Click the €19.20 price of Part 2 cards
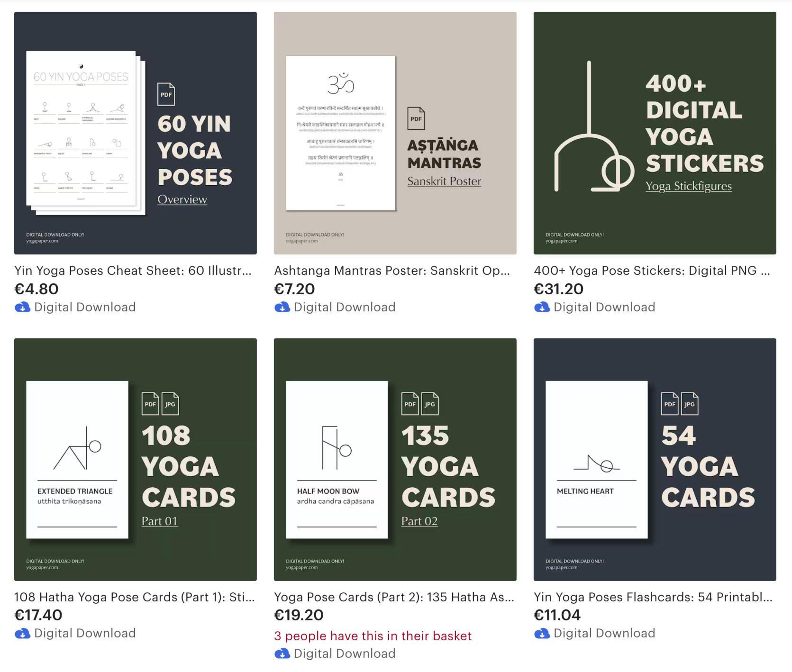792x672 pixels. pyautogui.click(x=299, y=615)
